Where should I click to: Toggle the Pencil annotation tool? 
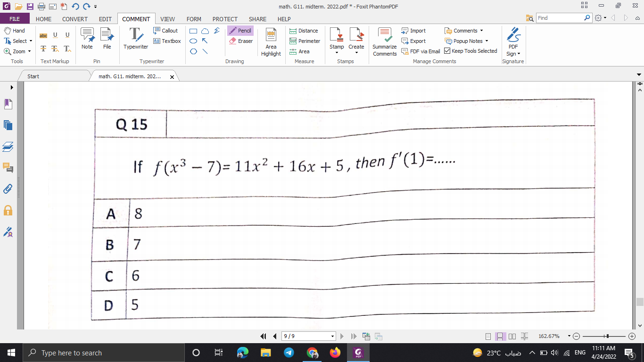pyautogui.click(x=240, y=30)
